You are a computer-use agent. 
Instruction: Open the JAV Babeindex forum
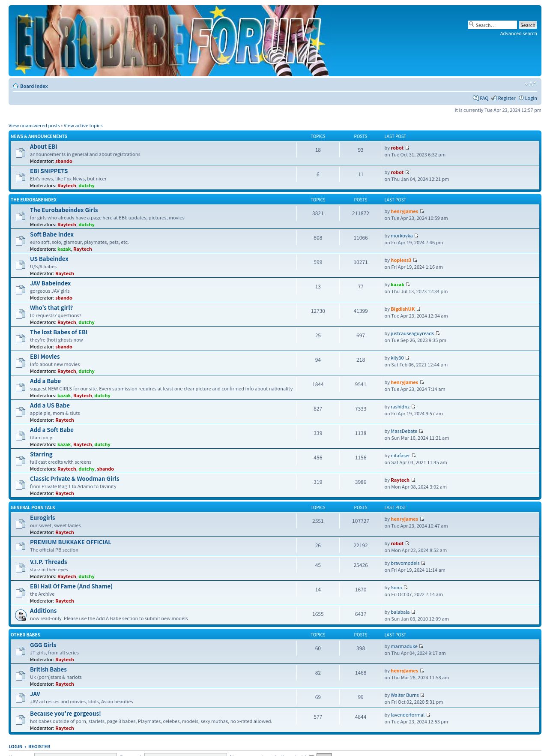coord(50,283)
